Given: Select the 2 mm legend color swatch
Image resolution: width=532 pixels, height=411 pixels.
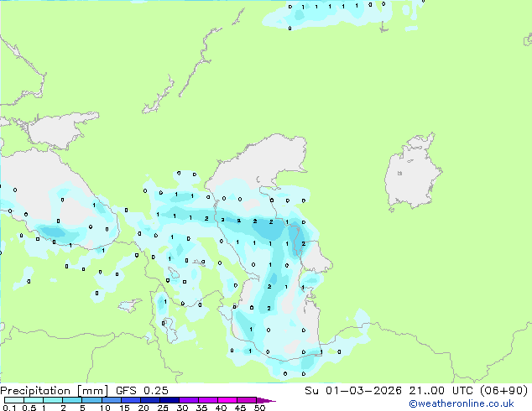Looking at the screenshot, I should coord(72,400).
